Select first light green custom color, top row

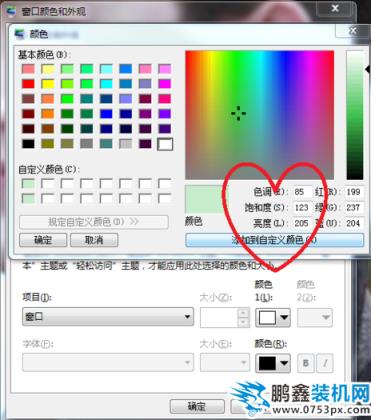[x=28, y=183]
